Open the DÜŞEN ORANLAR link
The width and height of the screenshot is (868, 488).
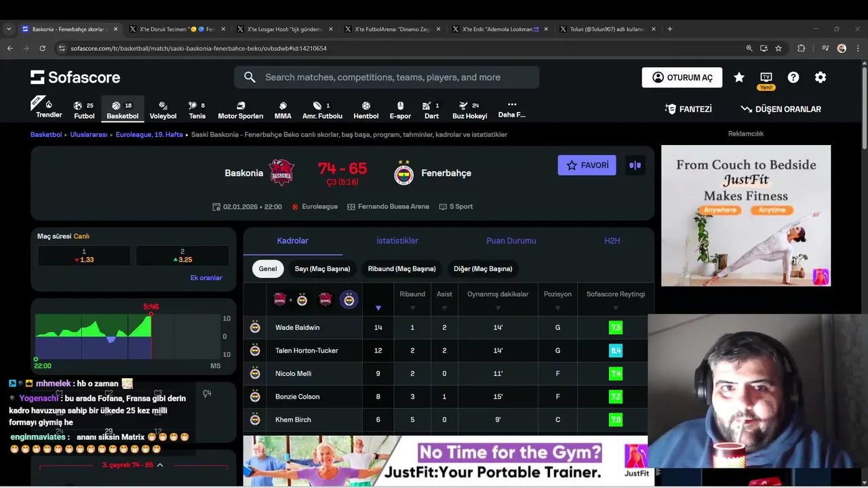tap(781, 109)
